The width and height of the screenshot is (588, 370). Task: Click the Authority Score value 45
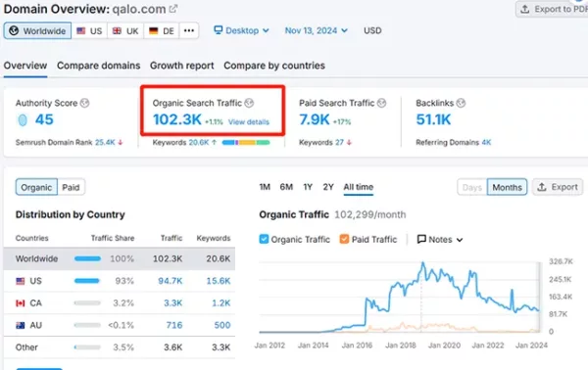point(44,119)
